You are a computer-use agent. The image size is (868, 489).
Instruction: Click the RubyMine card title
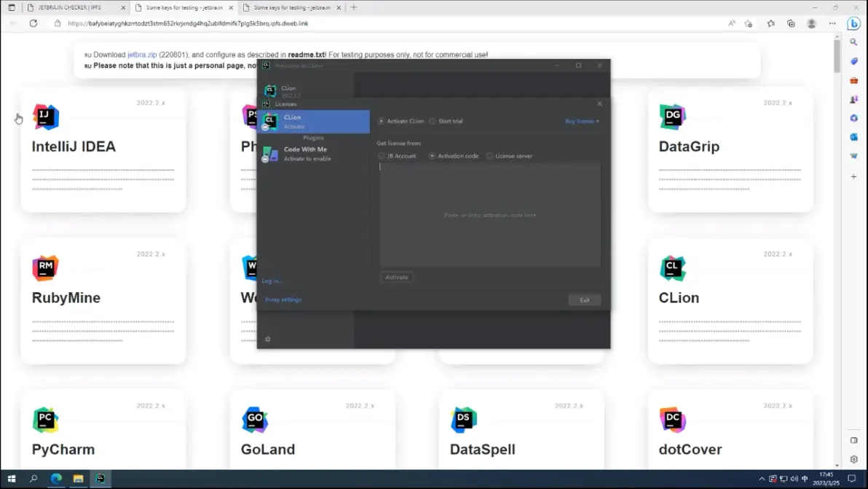coord(66,298)
